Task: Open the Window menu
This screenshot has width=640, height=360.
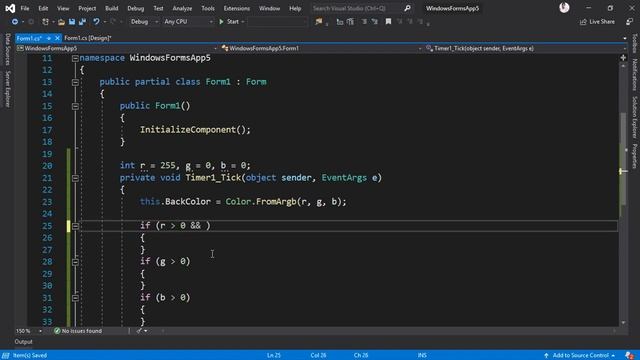Action: pyautogui.click(x=269, y=8)
